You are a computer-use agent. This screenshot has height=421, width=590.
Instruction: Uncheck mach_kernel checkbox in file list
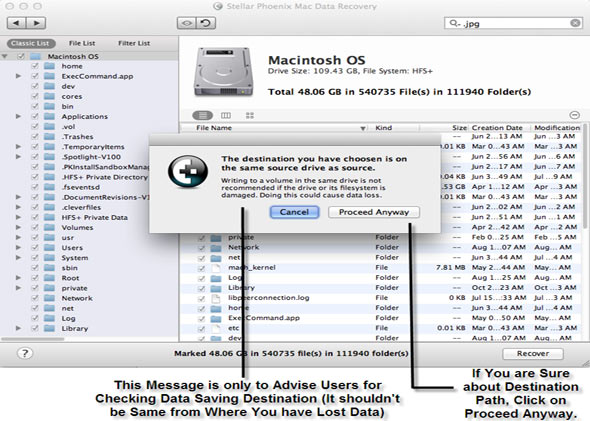[202, 268]
